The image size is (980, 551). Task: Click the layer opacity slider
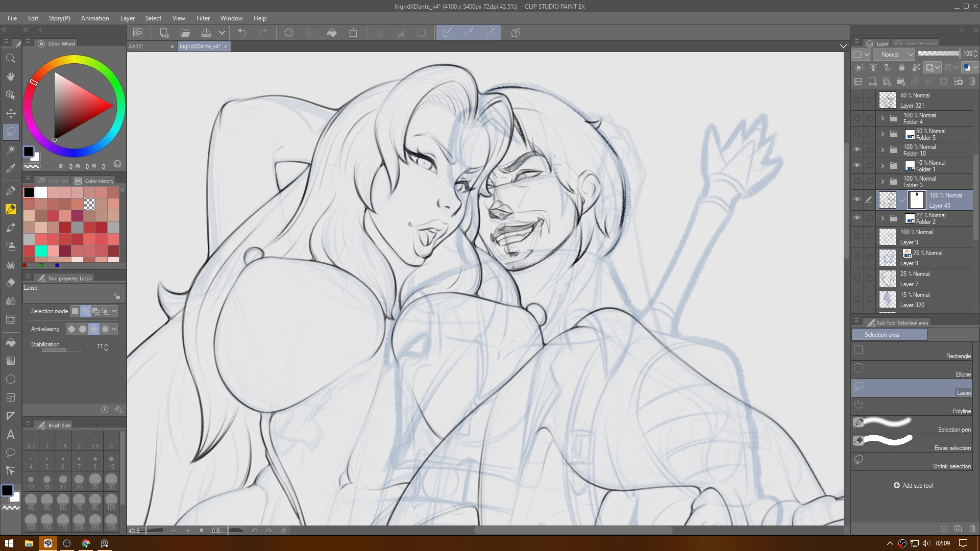point(939,54)
